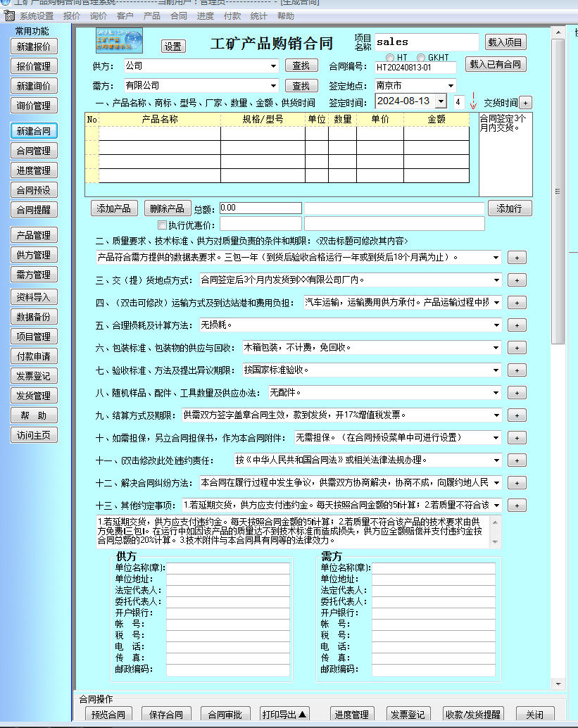Select the HT radio button
578x728 pixels.
click(x=390, y=58)
